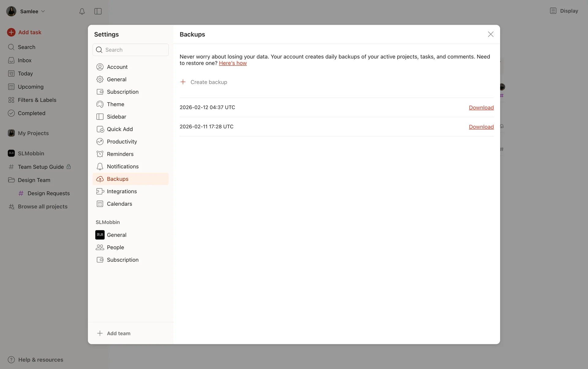Switch to Account settings tab
Viewport: 588px width, 369px height.
[x=117, y=67]
